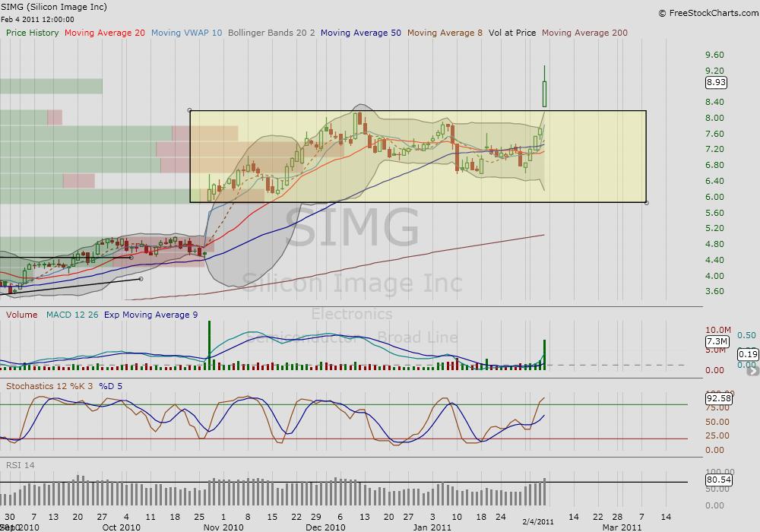Select the MACD 12 26 indicator label
The width and height of the screenshot is (760, 532).
pos(72,315)
